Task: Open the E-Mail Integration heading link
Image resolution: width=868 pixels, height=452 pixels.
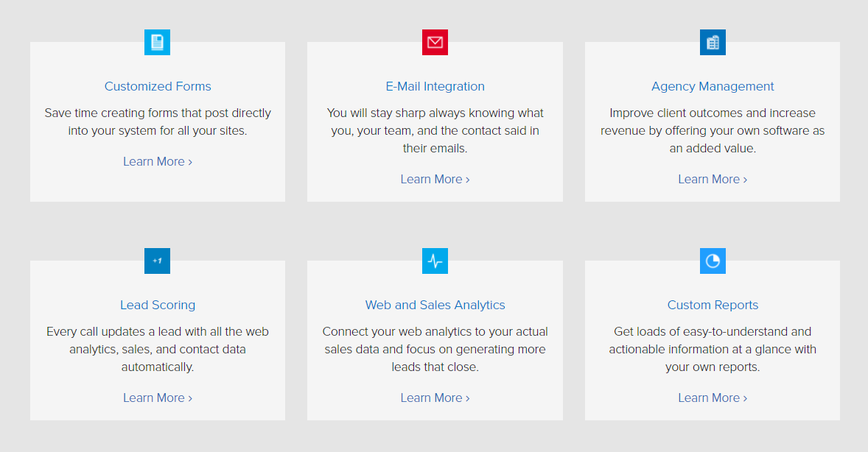Action: tap(435, 86)
